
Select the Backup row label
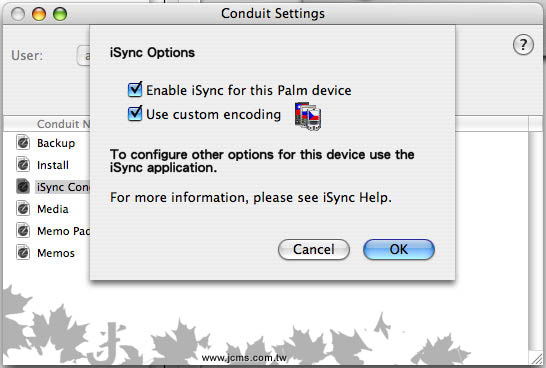click(56, 143)
